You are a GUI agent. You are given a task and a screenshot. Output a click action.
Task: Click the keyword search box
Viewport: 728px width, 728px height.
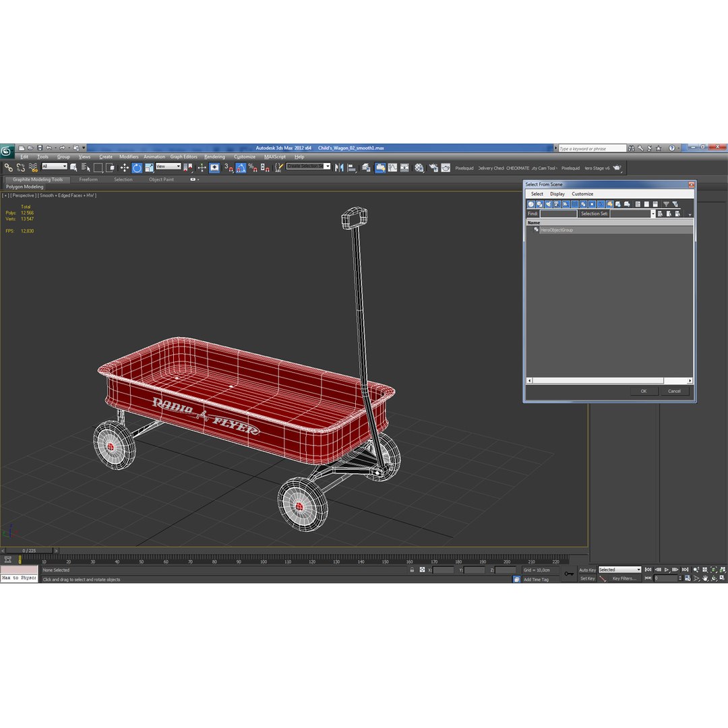[x=593, y=148]
